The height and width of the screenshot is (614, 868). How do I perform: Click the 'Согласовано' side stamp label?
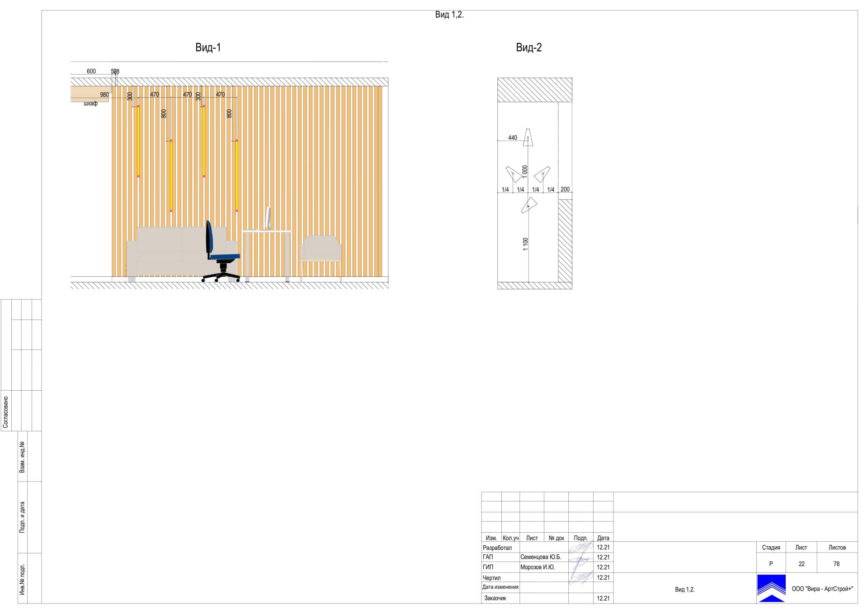click(6, 412)
